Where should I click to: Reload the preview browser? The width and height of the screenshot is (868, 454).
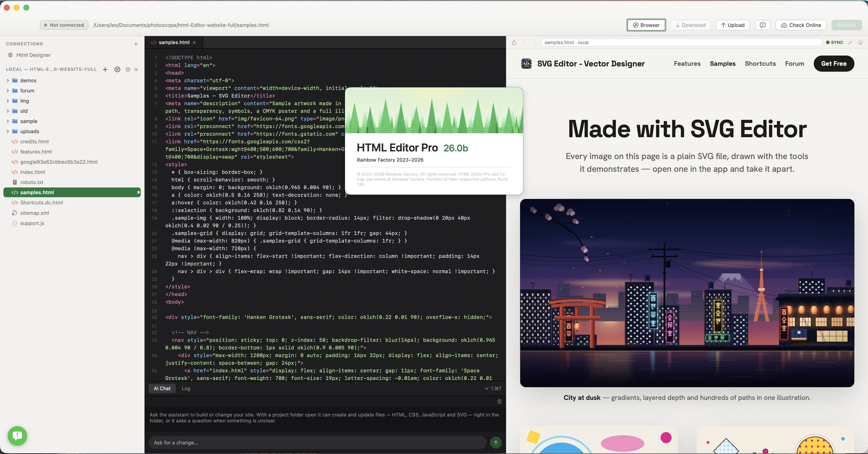514,42
